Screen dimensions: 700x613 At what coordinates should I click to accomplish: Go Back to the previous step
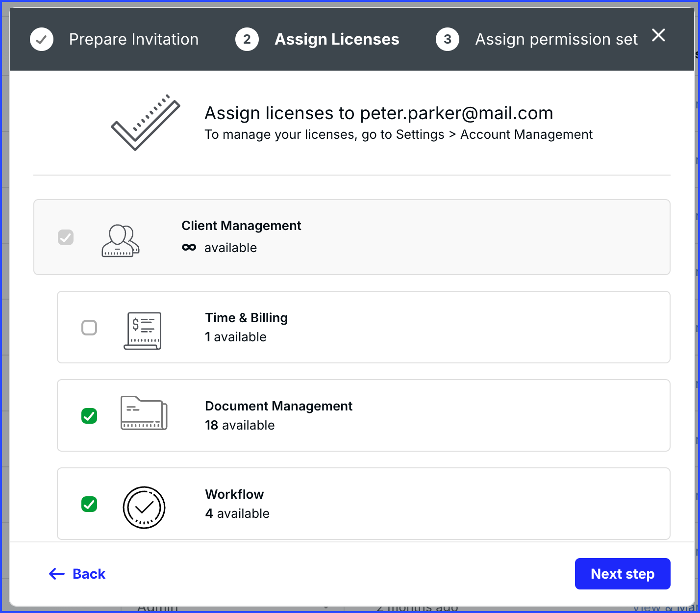[77, 574]
